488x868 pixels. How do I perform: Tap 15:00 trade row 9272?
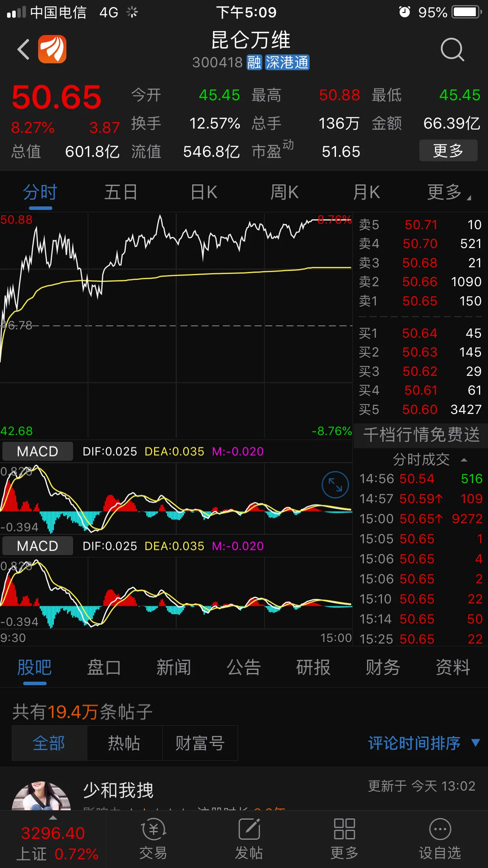(421, 519)
